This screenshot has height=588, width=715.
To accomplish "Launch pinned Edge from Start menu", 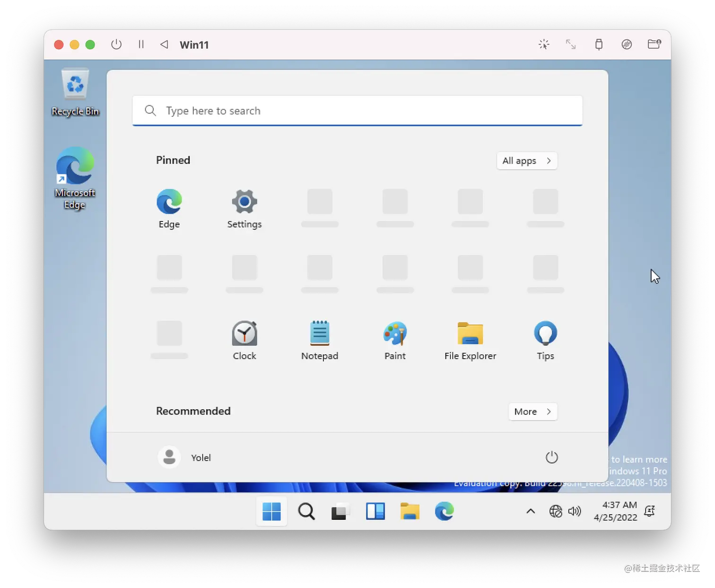I will point(169,209).
